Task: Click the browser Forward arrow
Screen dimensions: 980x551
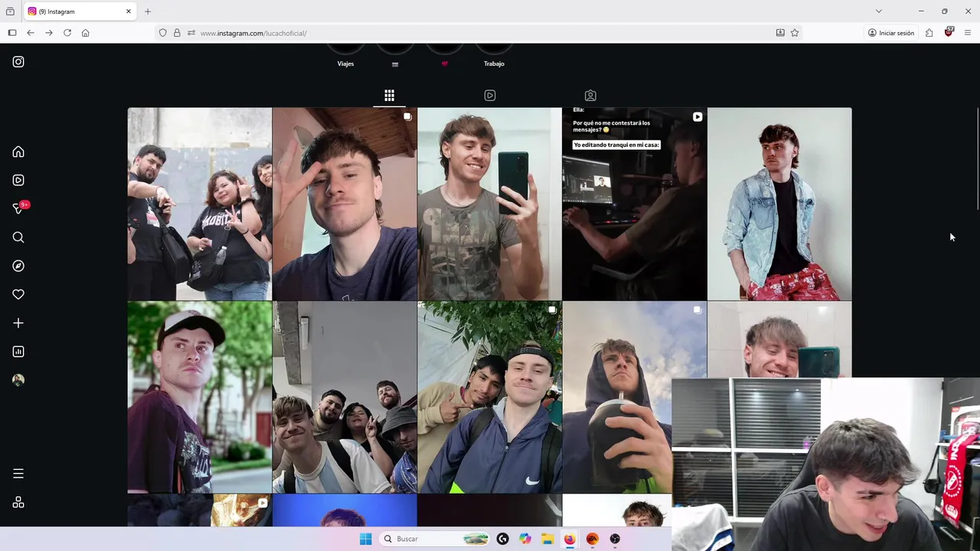Action: pyautogui.click(x=49, y=33)
